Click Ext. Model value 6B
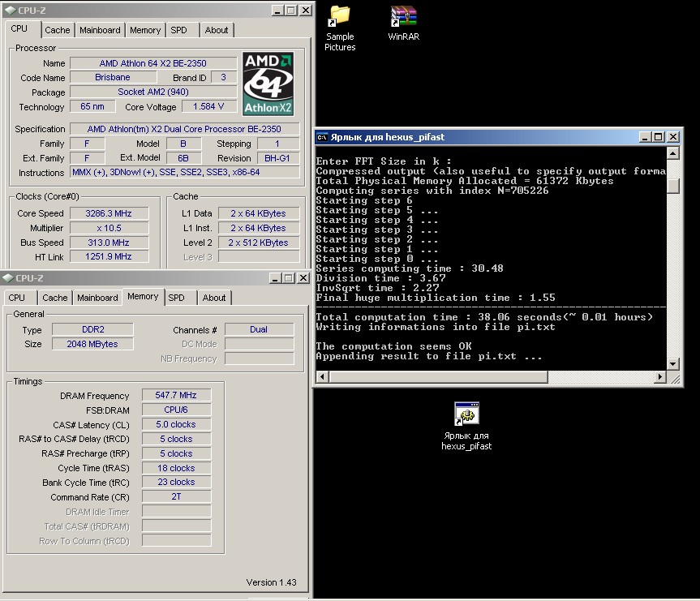Screen dimensions: 700x601 tap(183, 158)
